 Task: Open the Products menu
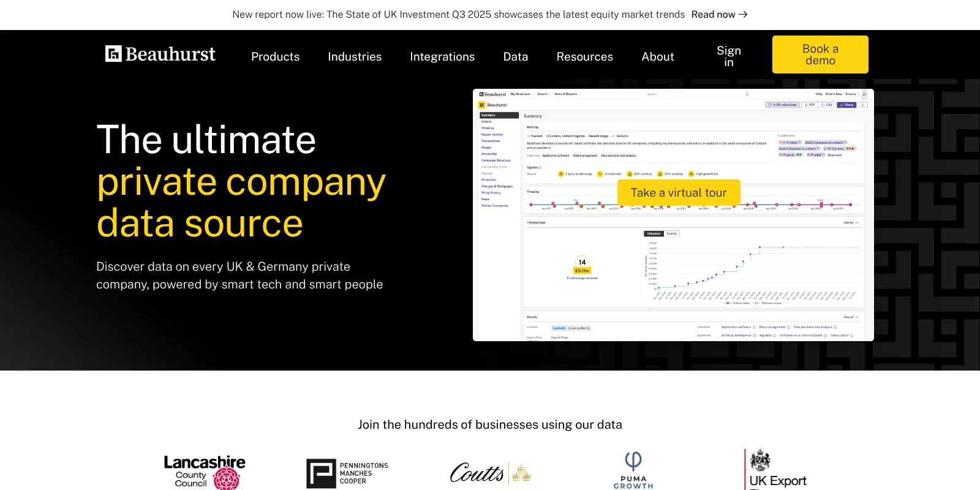point(276,56)
